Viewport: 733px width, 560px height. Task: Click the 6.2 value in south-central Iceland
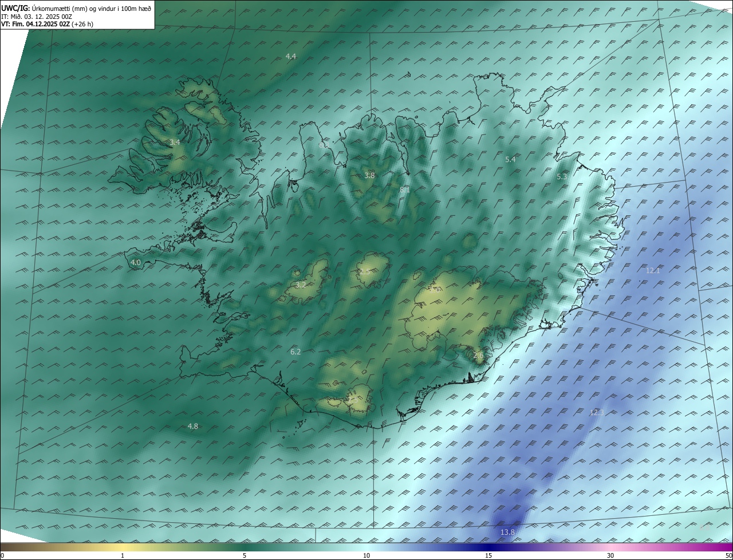pyautogui.click(x=295, y=352)
